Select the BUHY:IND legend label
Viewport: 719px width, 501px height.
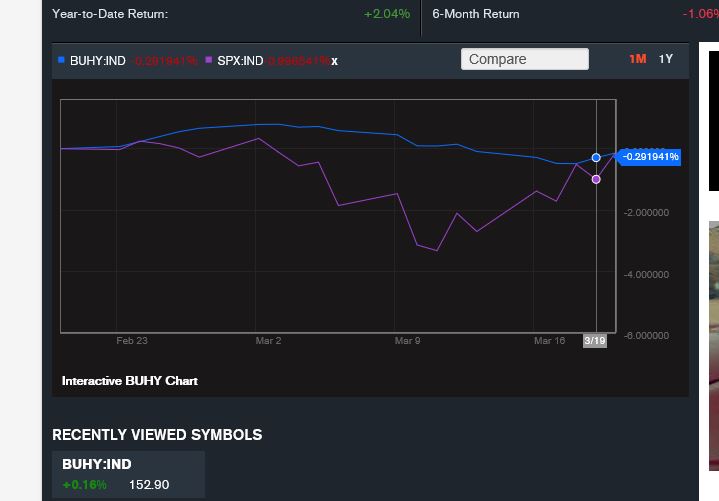[98, 61]
